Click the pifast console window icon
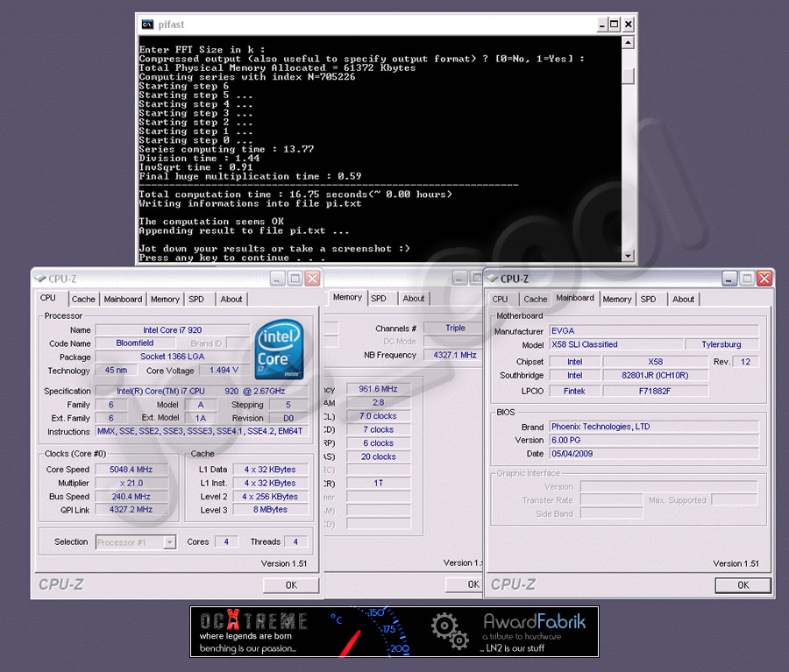 (147, 25)
